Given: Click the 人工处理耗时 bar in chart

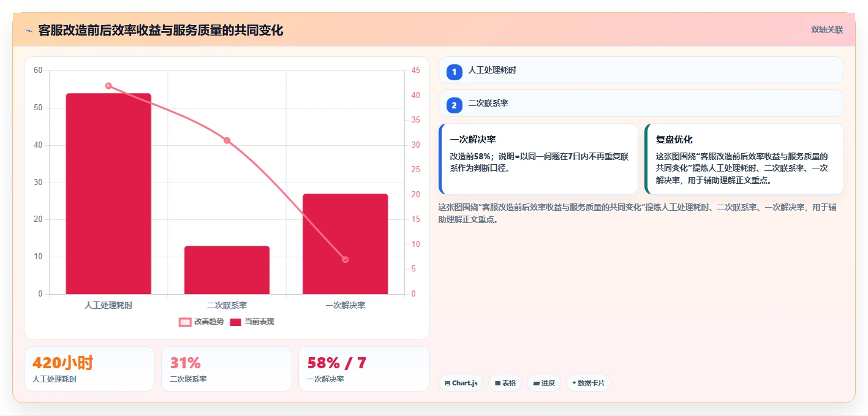Looking at the screenshot, I should click(108, 194).
